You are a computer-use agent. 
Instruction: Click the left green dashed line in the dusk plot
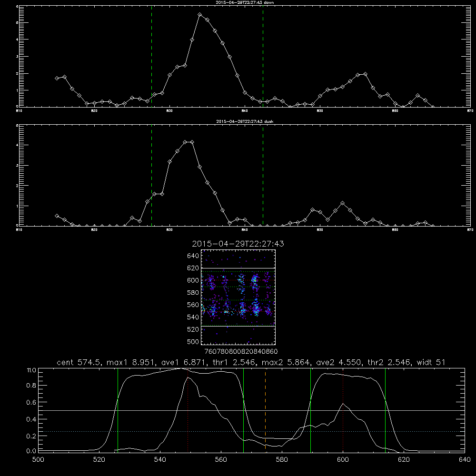pos(151,176)
